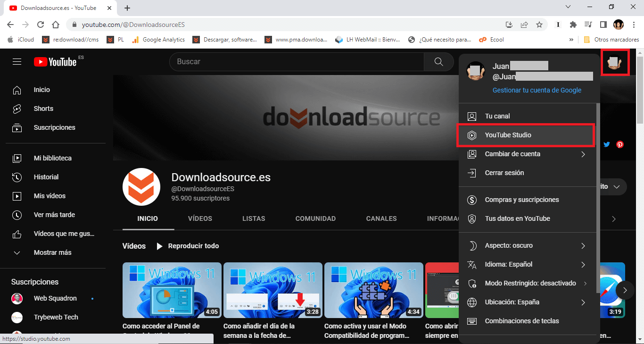Image resolution: width=644 pixels, height=344 pixels.
Task: Show more channel tabs with right chevron
Action: pyautogui.click(x=613, y=219)
